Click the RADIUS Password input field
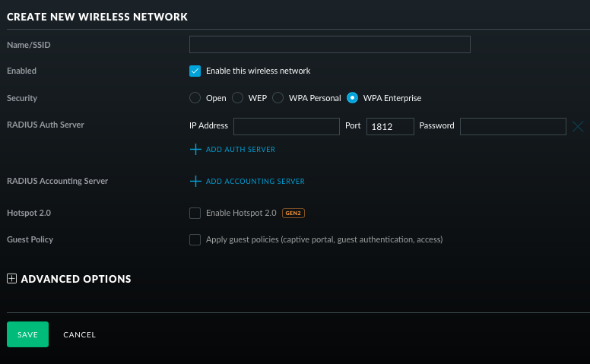 513,126
